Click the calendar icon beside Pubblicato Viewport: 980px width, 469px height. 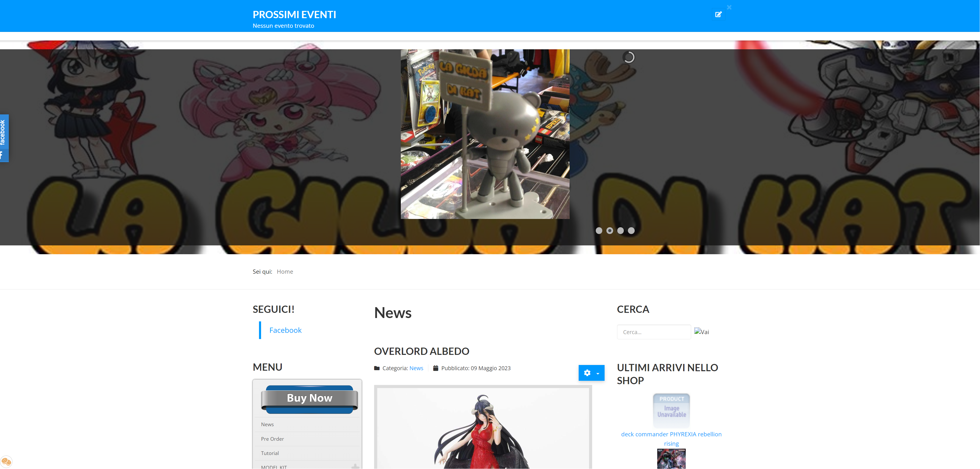point(436,368)
